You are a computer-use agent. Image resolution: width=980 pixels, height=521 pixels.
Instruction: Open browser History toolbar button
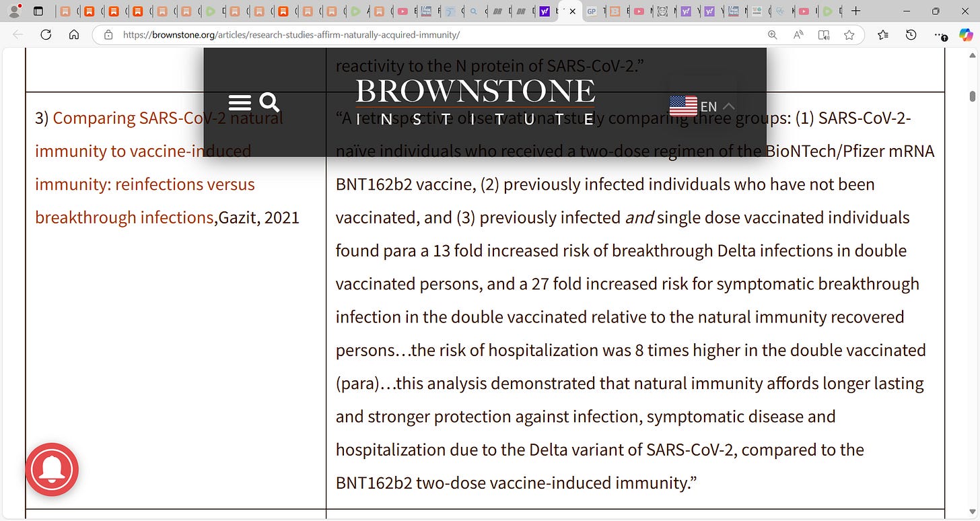pos(911,35)
